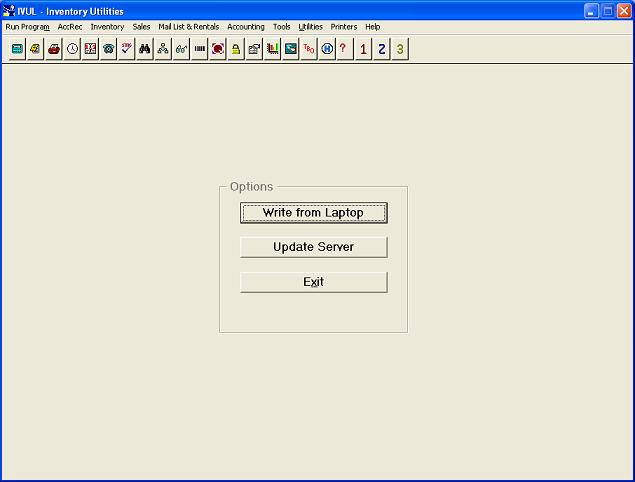
Task: Click the eyeglasses toolbar icon
Action: 181,49
